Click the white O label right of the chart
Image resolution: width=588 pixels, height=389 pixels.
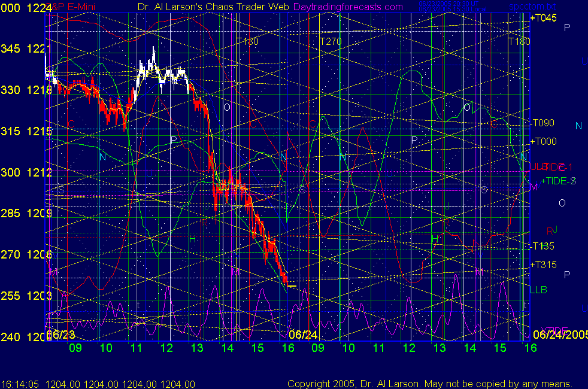(562, 203)
